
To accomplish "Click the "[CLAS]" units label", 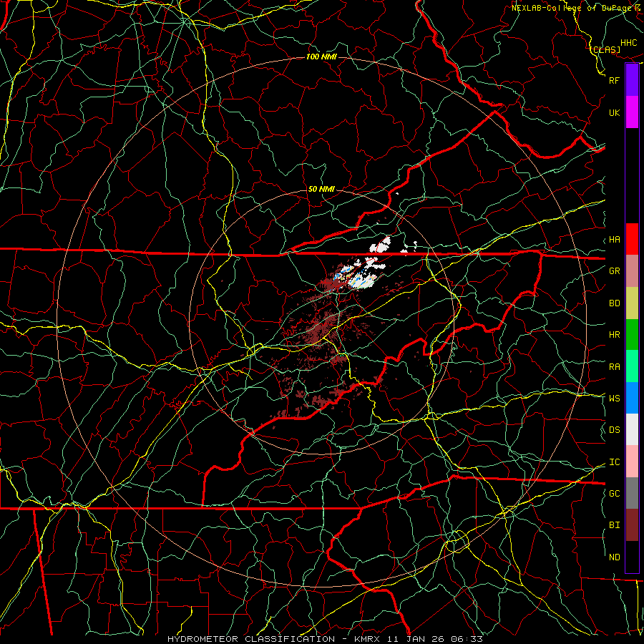I will 605,49.
